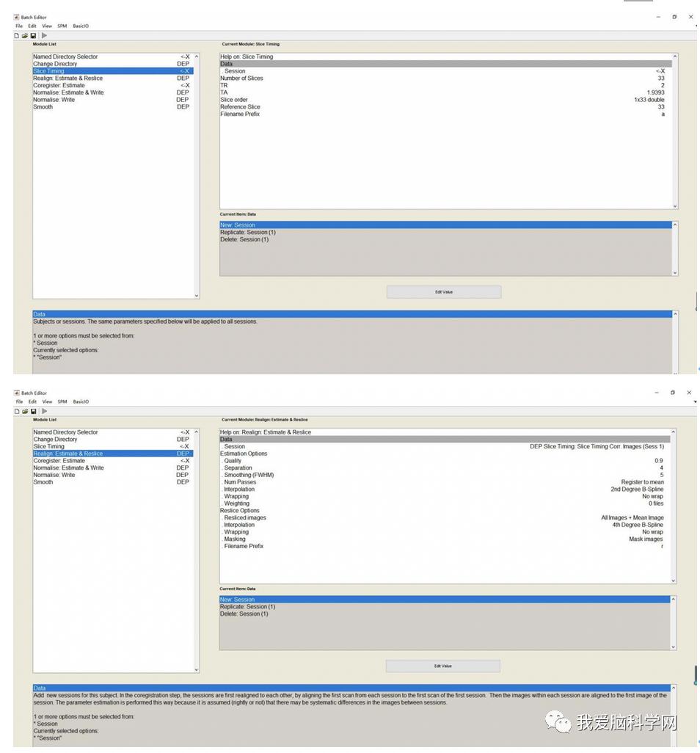Screen dimensions: 700x753
Task: Click Delete: Session (1) in upper window
Action: [x=445, y=240]
